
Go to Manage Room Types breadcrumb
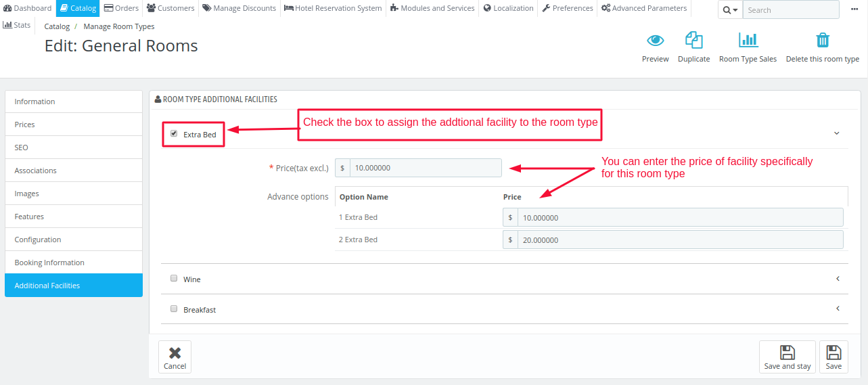tap(119, 26)
